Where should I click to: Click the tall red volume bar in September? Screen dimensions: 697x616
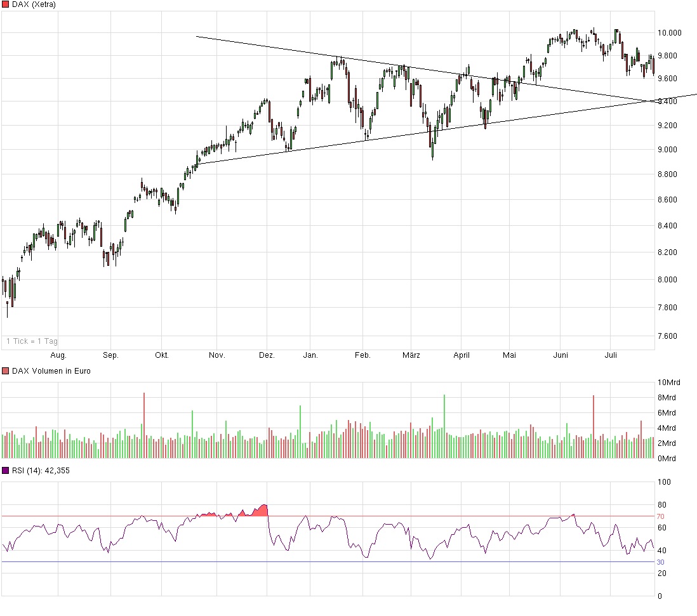click(x=144, y=426)
